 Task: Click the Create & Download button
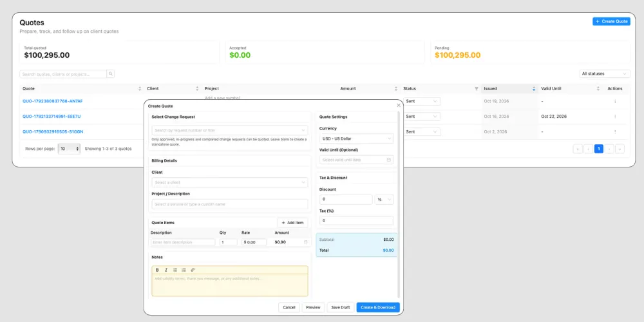(378, 307)
